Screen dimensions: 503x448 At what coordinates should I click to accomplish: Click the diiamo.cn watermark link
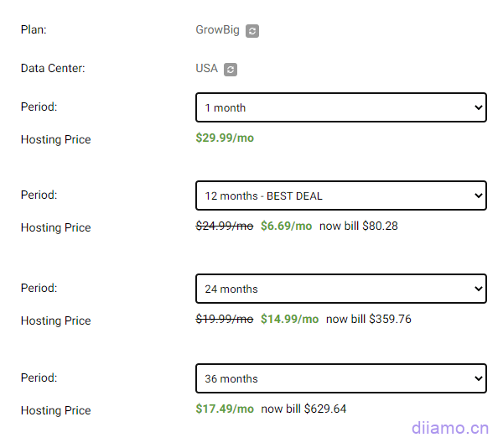(x=449, y=428)
